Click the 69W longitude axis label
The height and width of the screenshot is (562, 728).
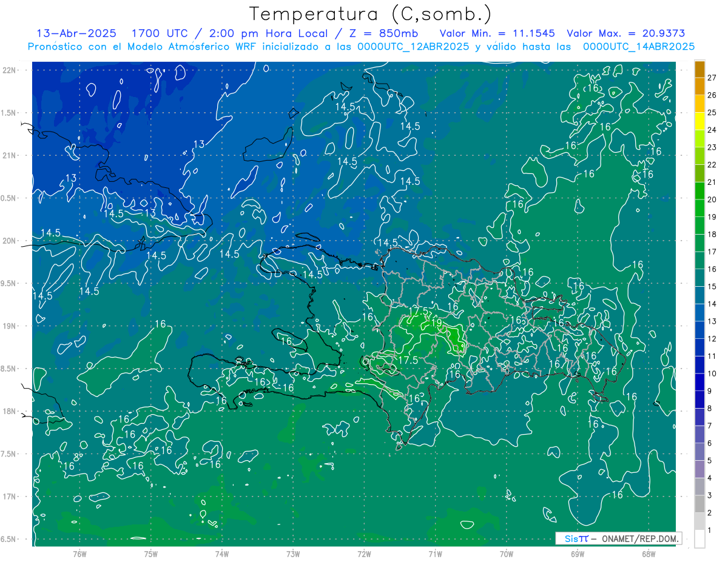(577, 554)
